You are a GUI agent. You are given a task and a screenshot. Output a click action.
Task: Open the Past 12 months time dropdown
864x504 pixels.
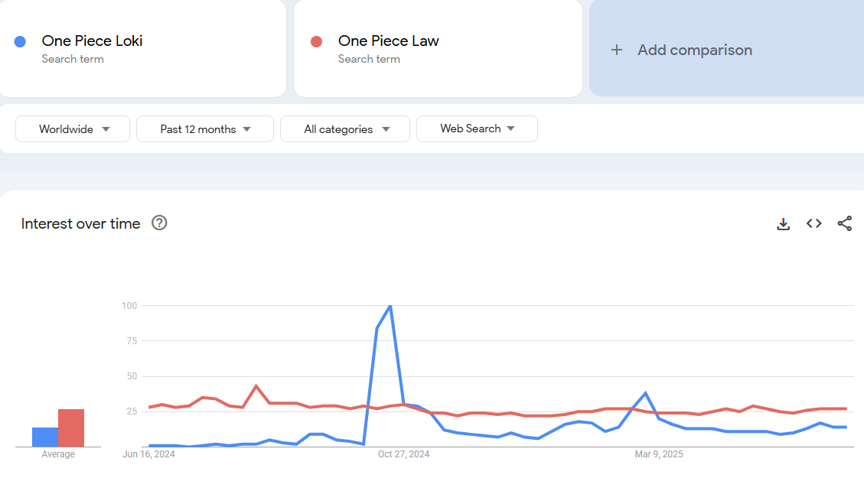pyautogui.click(x=205, y=129)
